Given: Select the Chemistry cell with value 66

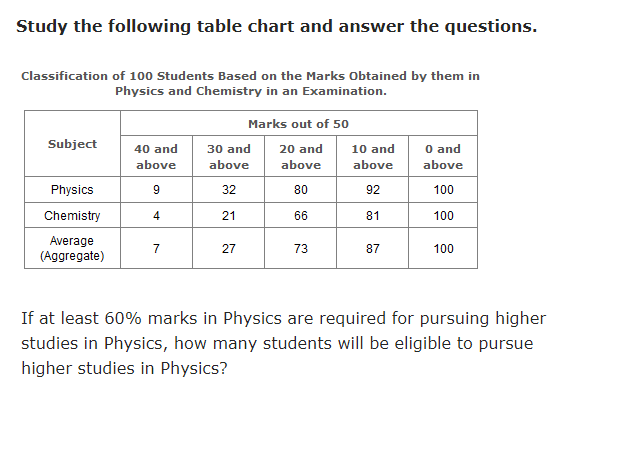Looking at the screenshot, I should point(301,216).
